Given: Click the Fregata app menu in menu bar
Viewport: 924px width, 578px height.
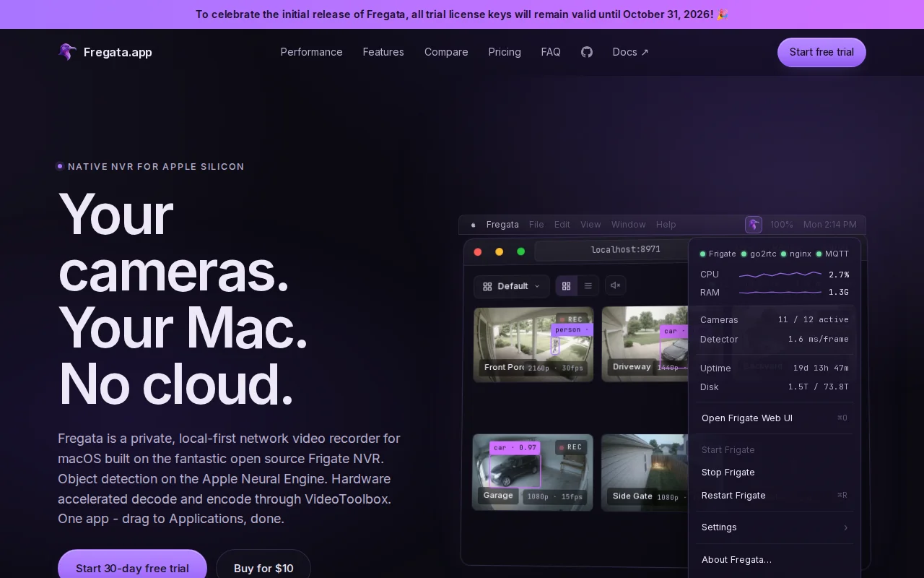Looking at the screenshot, I should [x=502, y=225].
